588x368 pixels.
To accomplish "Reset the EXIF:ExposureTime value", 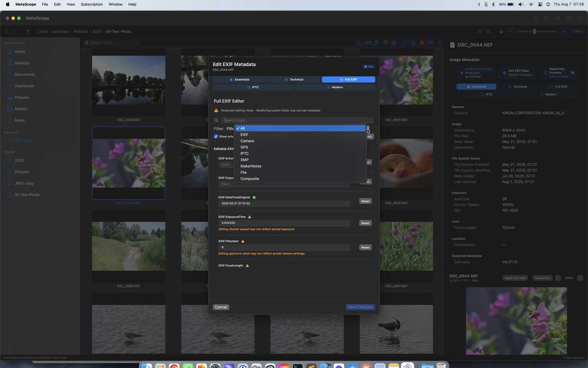I will click(365, 223).
